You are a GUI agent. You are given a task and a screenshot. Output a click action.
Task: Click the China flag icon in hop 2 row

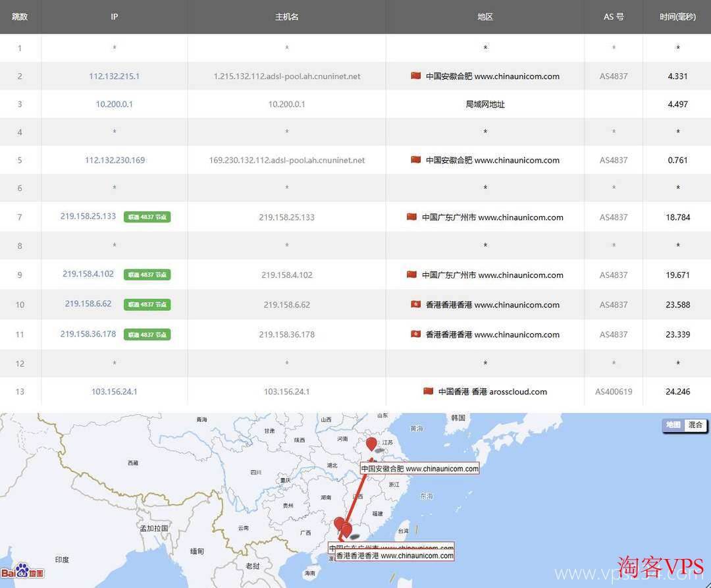coord(416,76)
